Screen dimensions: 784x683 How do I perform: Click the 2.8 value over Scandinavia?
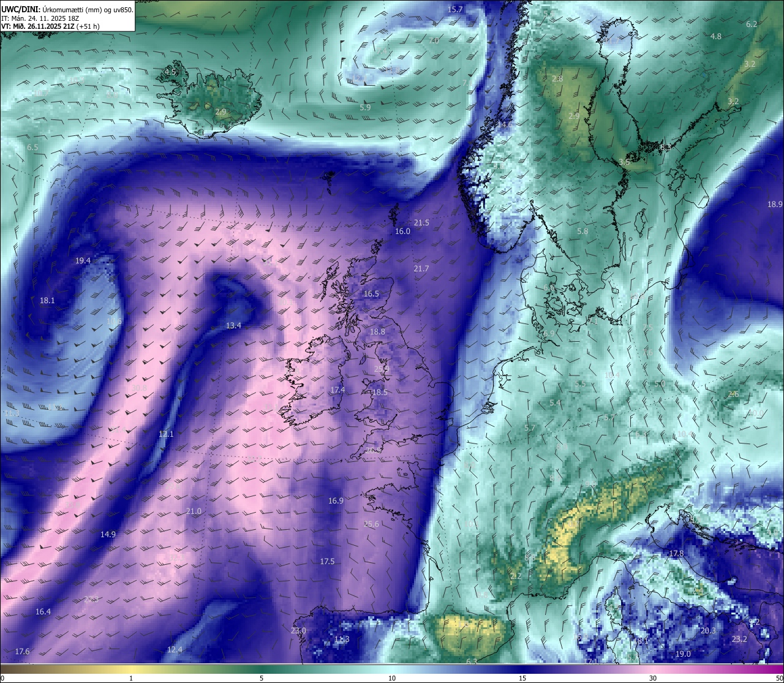coord(557,79)
